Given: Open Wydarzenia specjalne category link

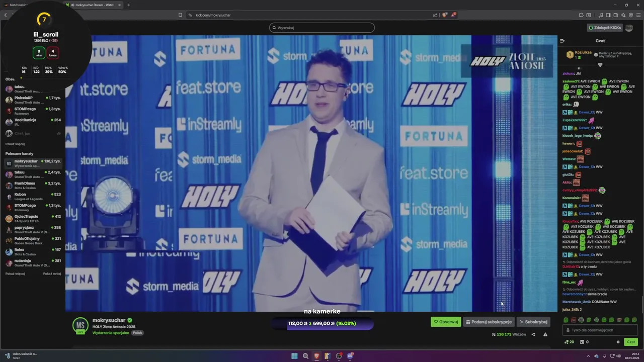Looking at the screenshot, I should (x=111, y=333).
